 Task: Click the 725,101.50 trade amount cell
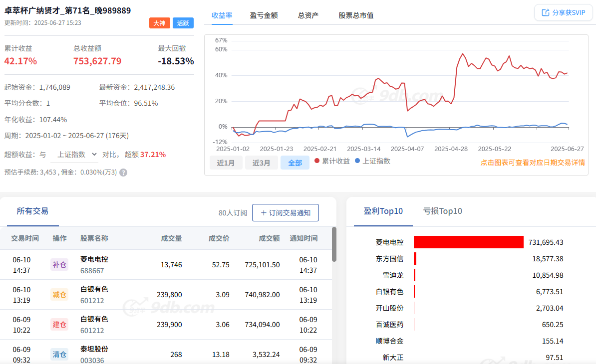262,265
